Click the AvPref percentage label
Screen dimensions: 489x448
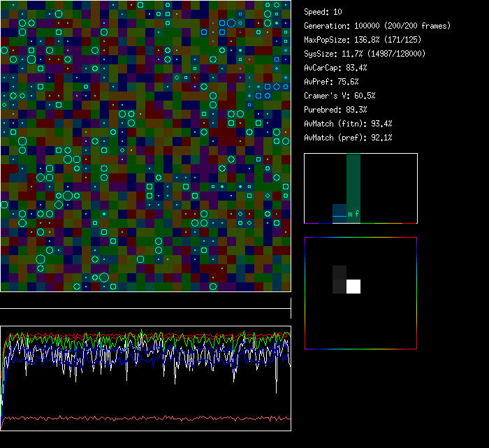tap(330, 82)
